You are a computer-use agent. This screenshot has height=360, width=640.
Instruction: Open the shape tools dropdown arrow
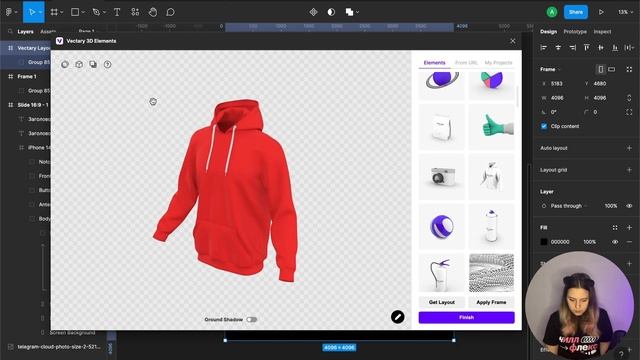pos(83,12)
